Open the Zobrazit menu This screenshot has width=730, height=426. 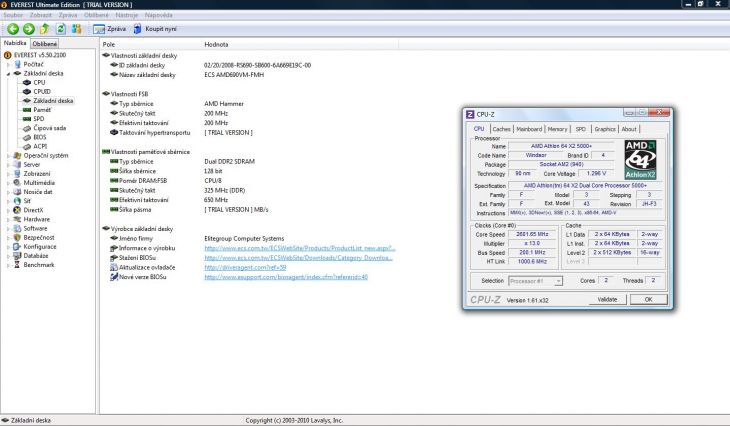tap(41, 15)
